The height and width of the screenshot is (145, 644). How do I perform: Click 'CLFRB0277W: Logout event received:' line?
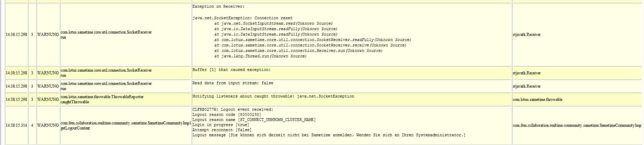(233, 109)
